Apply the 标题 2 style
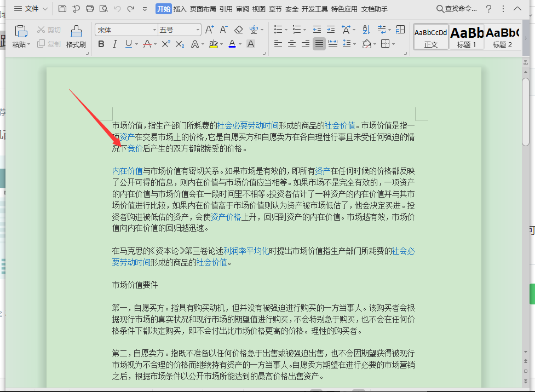 click(502, 37)
